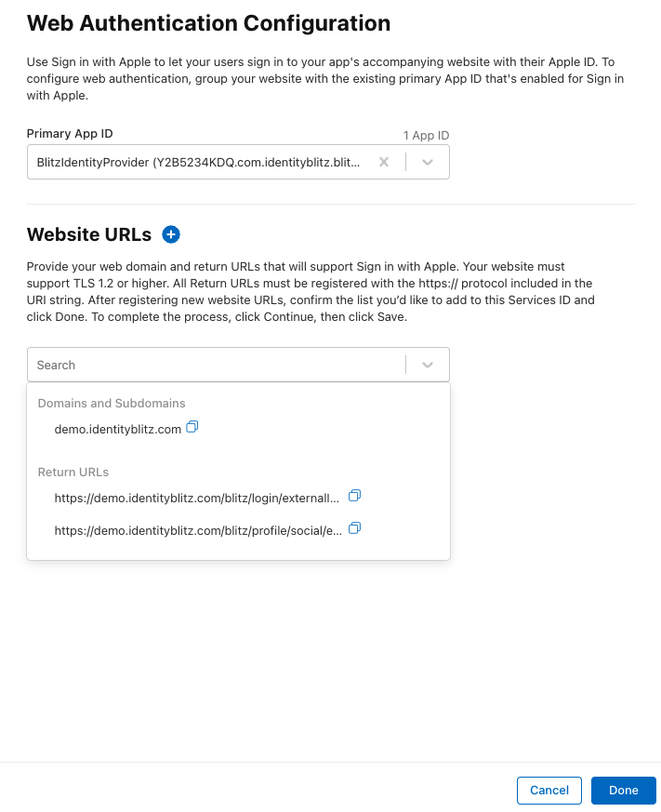661x812 pixels.
Task: Confirm the configuration with the Done button
Action: pos(623,791)
